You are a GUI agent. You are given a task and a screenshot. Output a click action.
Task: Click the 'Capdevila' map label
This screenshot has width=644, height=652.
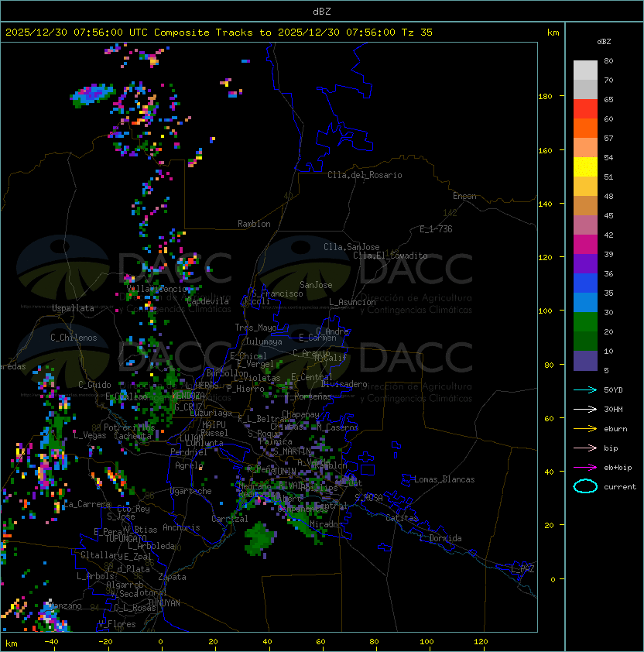point(207,301)
